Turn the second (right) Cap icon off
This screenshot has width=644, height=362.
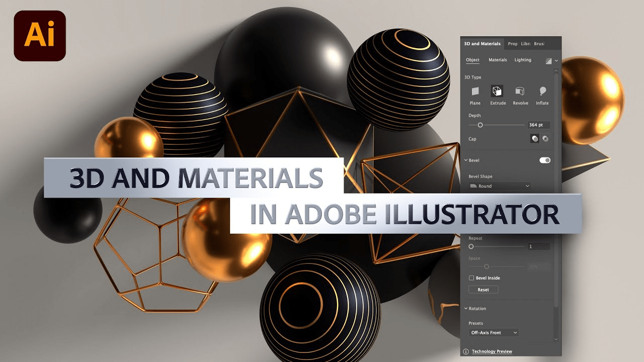[x=545, y=139]
